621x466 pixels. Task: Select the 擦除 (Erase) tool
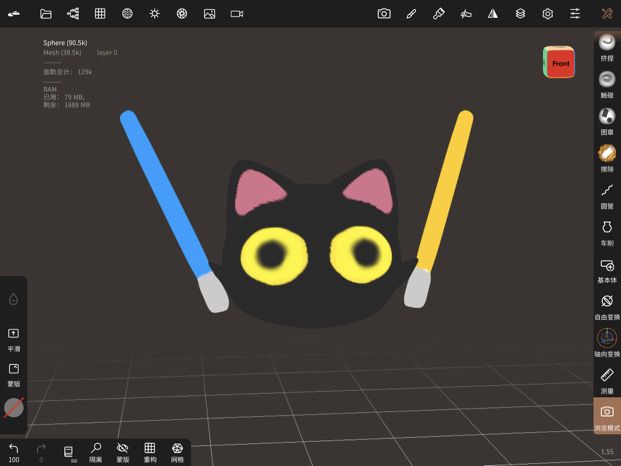tap(607, 158)
